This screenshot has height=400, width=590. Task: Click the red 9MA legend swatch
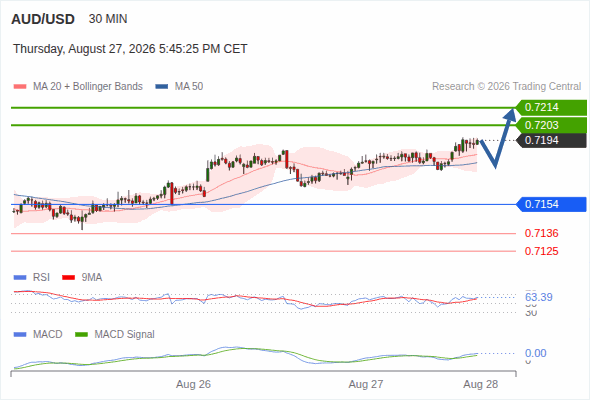(x=68, y=278)
